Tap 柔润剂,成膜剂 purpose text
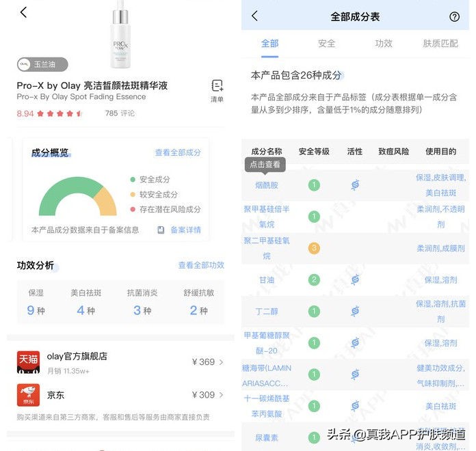 pos(441,249)
